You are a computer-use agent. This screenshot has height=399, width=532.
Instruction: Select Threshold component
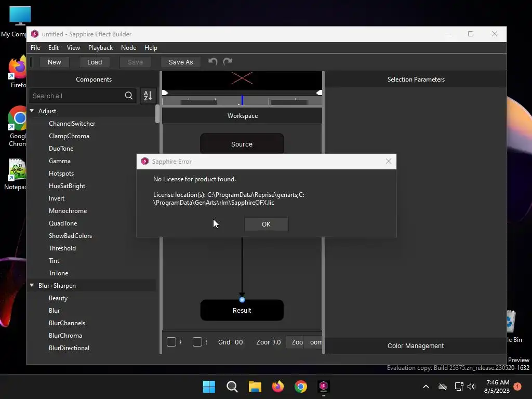click(x=62, y=248)
